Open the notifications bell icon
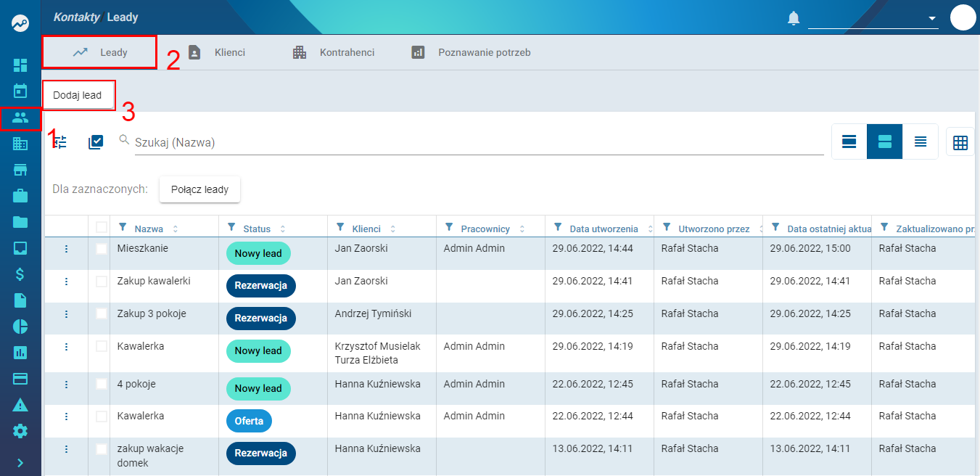This screenshot has width=980, height=476. (794, 17)
